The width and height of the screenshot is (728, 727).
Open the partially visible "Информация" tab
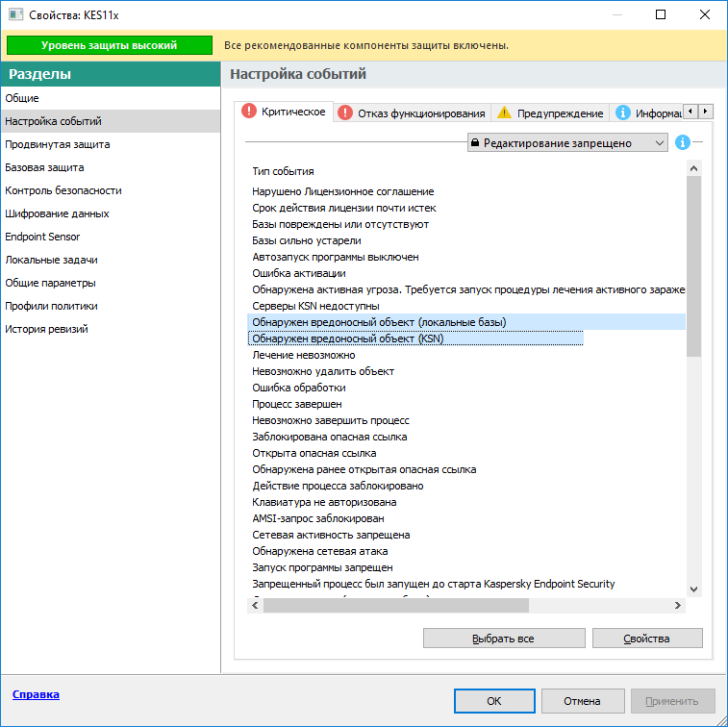647,113
